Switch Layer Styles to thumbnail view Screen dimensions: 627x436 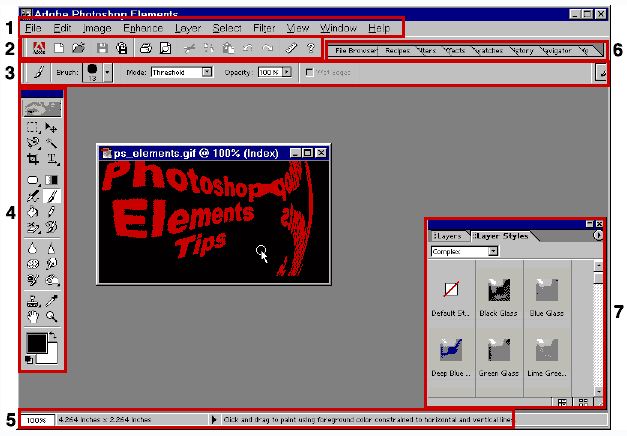[x=583, y=402]
